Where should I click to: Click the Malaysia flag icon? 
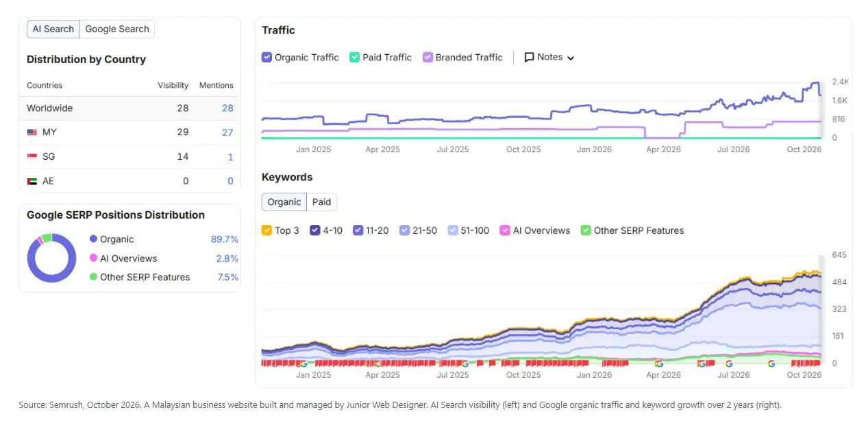coord(32,132)
